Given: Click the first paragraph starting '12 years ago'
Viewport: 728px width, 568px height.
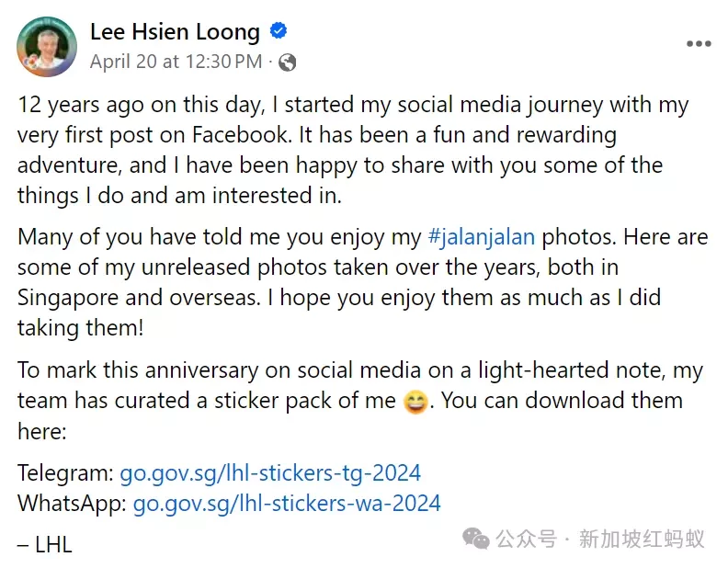Looking at the screenshot, I should click(x=353, y=150).
